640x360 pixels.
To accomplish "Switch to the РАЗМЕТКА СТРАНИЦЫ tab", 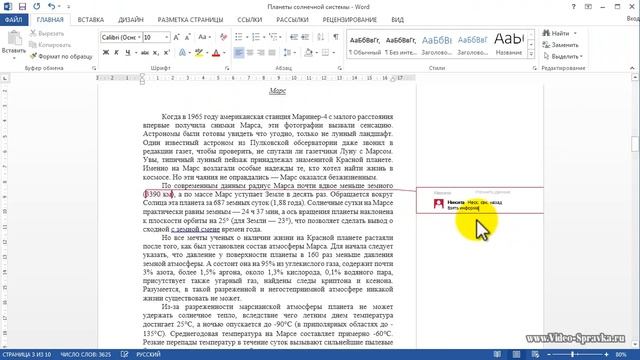I will pos(190,20).
